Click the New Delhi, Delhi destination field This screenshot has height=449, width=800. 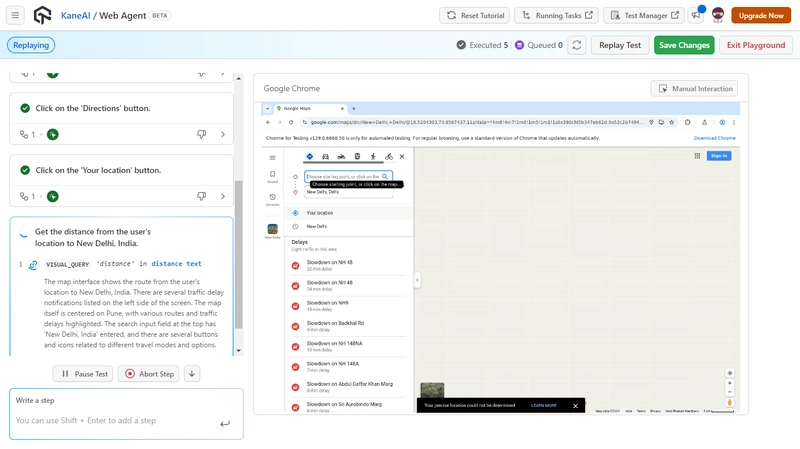point(348,192)
